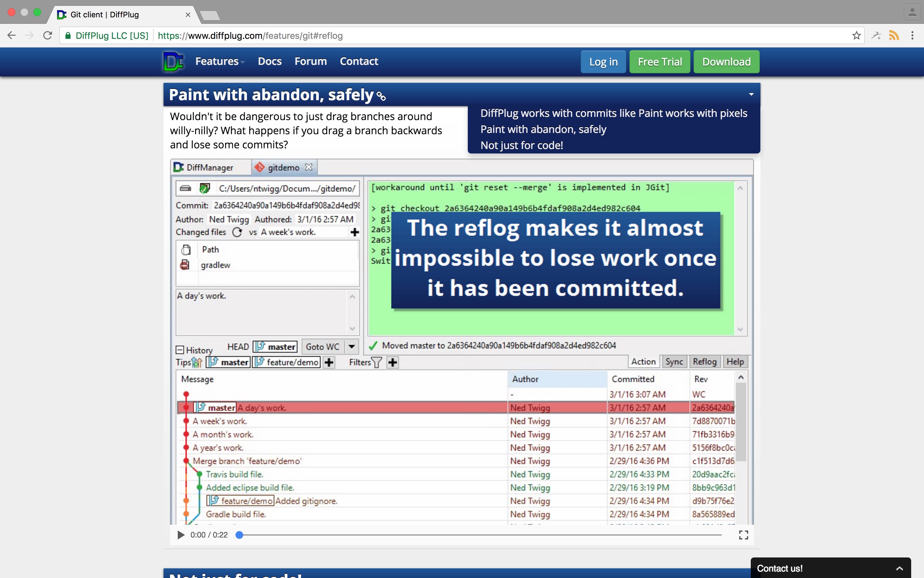This screenshot has width=924, height=578.
Task: Select the 'A month's work.' commit row
Action: point(456,434)
